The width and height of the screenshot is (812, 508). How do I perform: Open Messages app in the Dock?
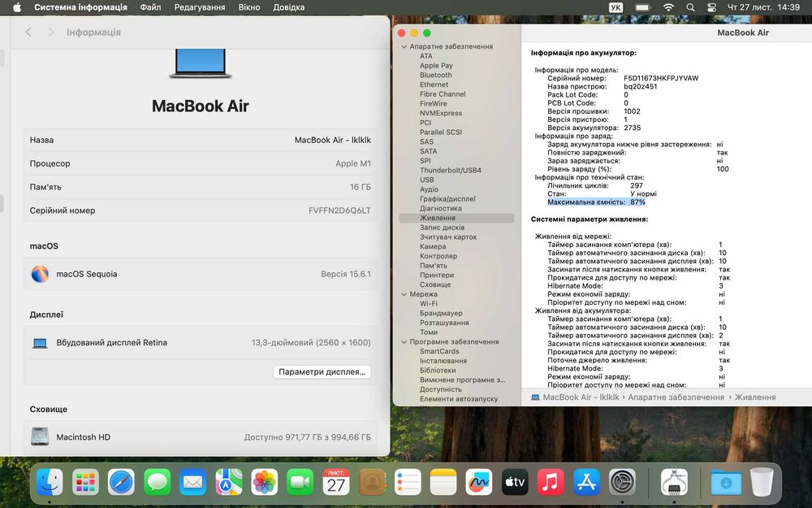coord(157,482)
